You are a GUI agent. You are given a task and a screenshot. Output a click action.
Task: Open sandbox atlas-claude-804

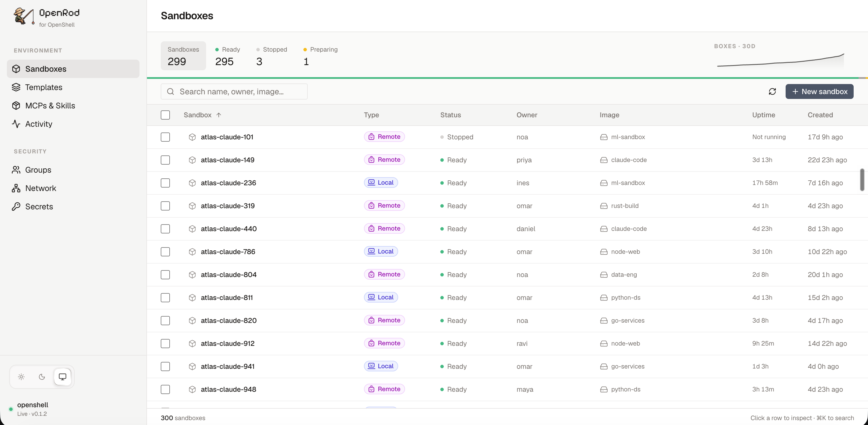tap(228, 274)
